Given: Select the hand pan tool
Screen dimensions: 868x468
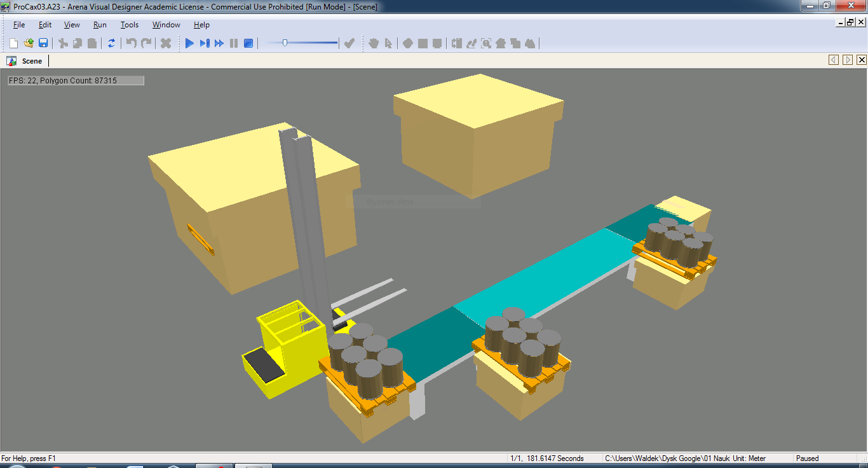Looking at the screenshot, I should [374, 43].
